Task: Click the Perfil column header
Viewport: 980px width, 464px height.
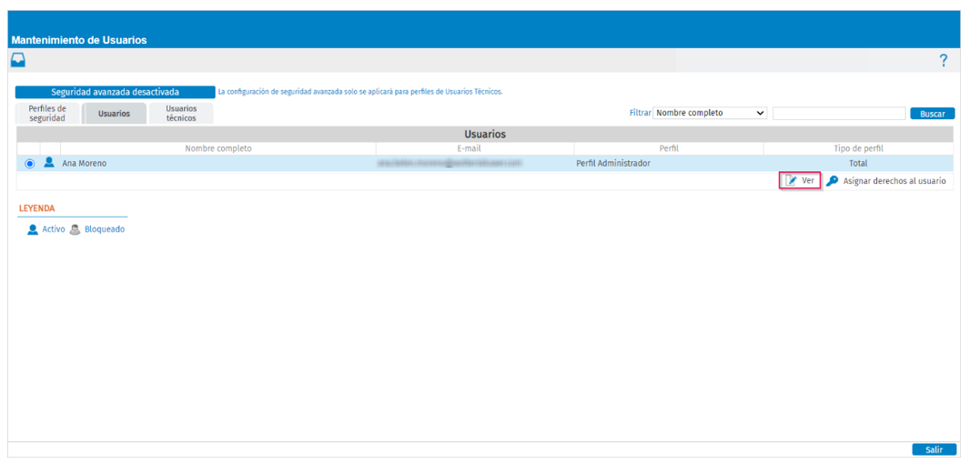Action: [x=669, y=148]
